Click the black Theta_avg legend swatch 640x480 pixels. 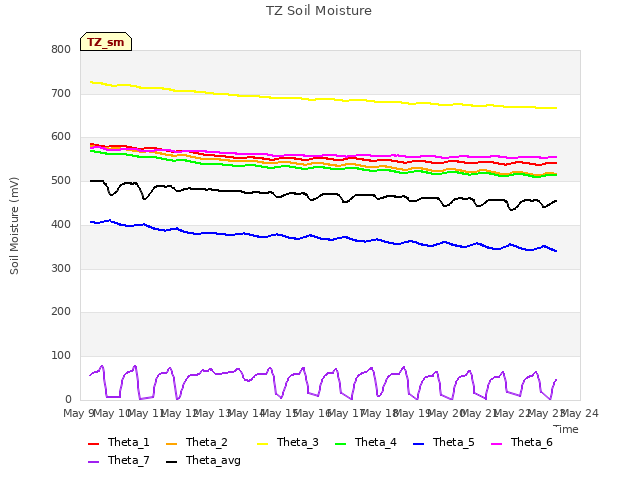171,462
